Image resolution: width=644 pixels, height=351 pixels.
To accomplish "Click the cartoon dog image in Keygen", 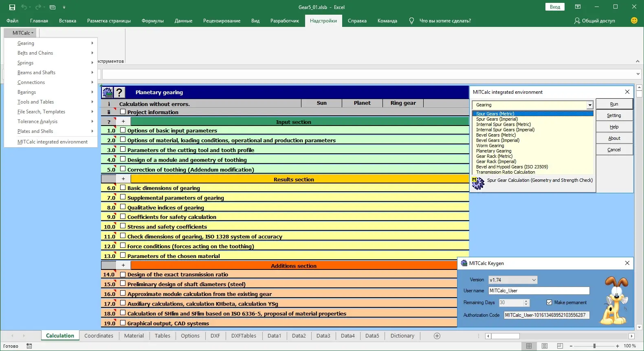I will point(615,300).
